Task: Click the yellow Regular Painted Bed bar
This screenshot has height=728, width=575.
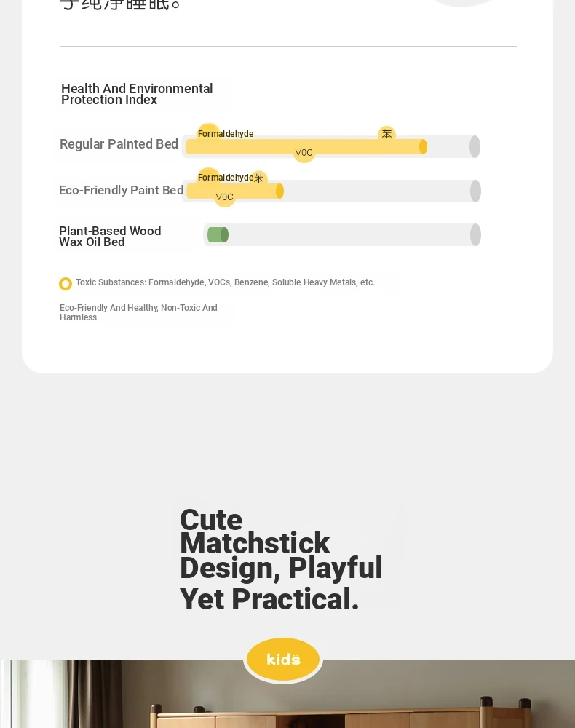Action: 306,147
